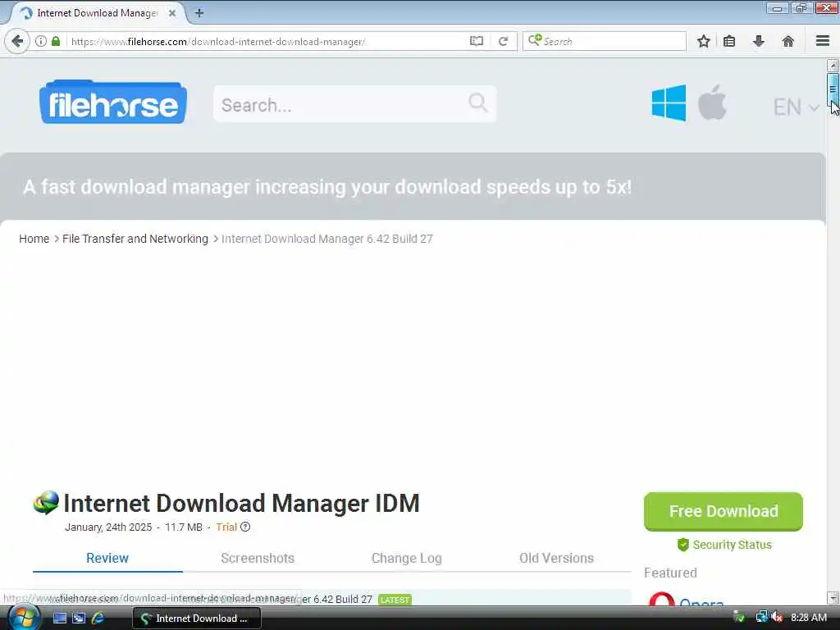This screenshot has height=630, width=840.
Task: Open the Security Status link
Action: [732, 545]
